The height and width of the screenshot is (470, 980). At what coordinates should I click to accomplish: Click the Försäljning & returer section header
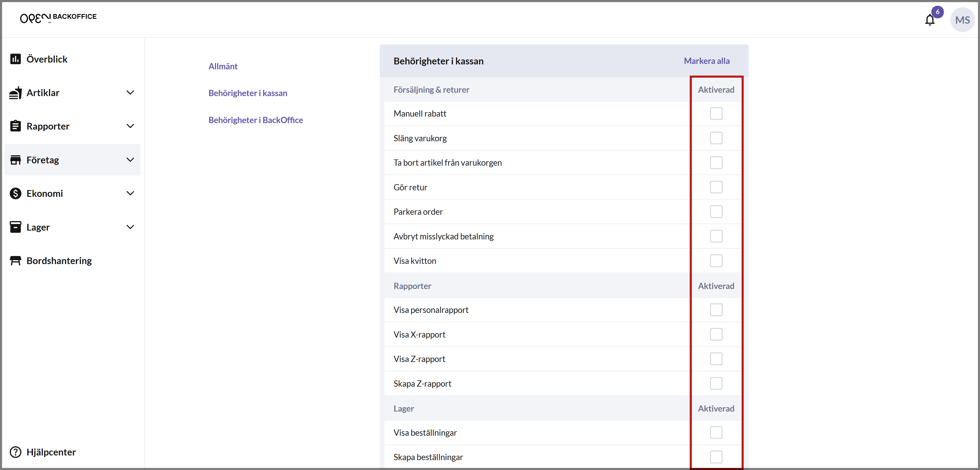tap(431, 90)
